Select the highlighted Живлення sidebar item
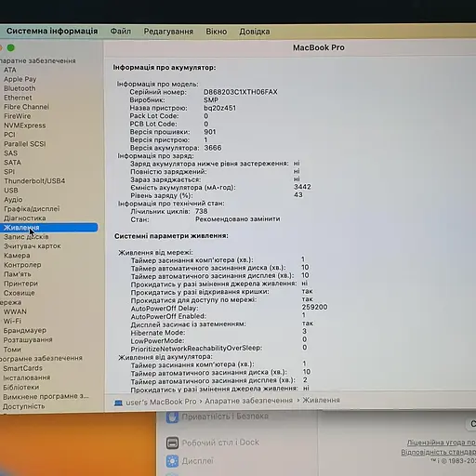476x476 pixels. (48, 228)
